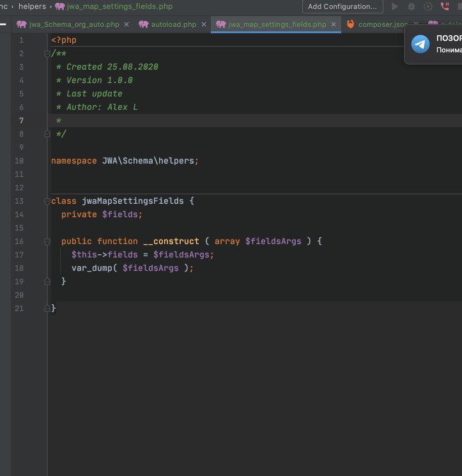Open the composer.json tab
The width and height of the screenshot is (462, 476).
click(382, 24)
